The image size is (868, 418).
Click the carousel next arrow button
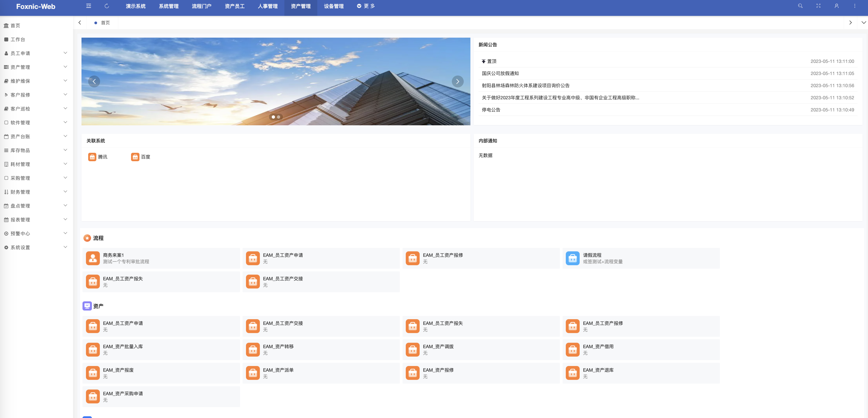point(457,81)
